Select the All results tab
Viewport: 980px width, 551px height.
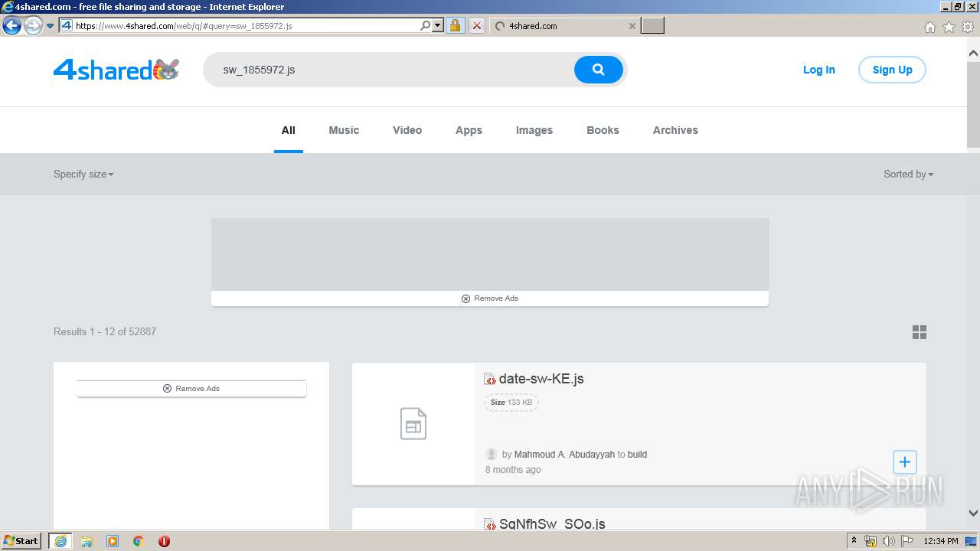[288, 130]
